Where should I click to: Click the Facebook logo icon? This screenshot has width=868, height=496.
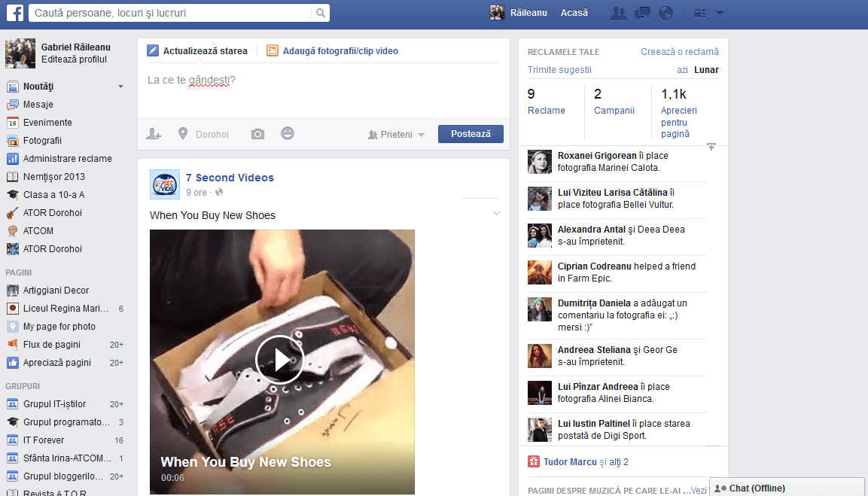click(x=14, y=13)
